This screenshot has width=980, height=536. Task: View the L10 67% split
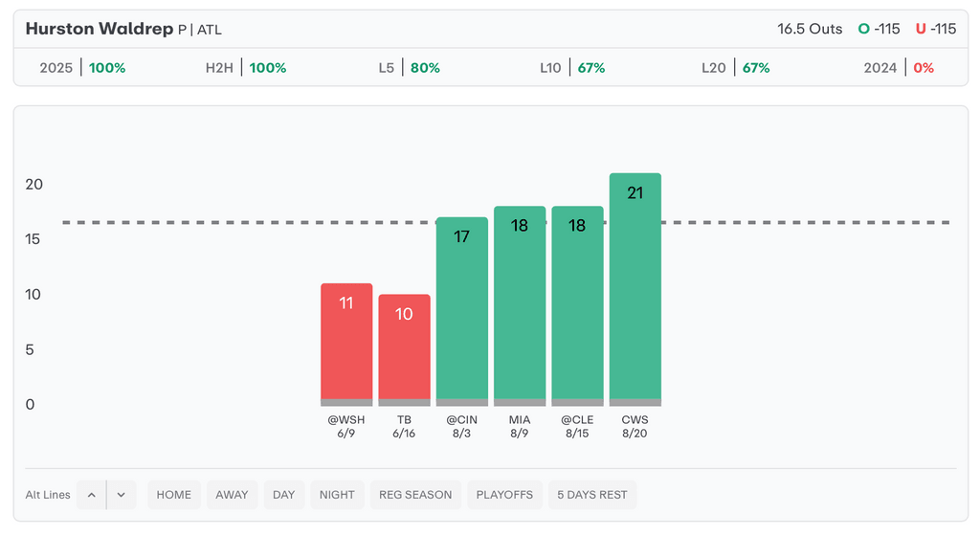(x=572, y=67)
